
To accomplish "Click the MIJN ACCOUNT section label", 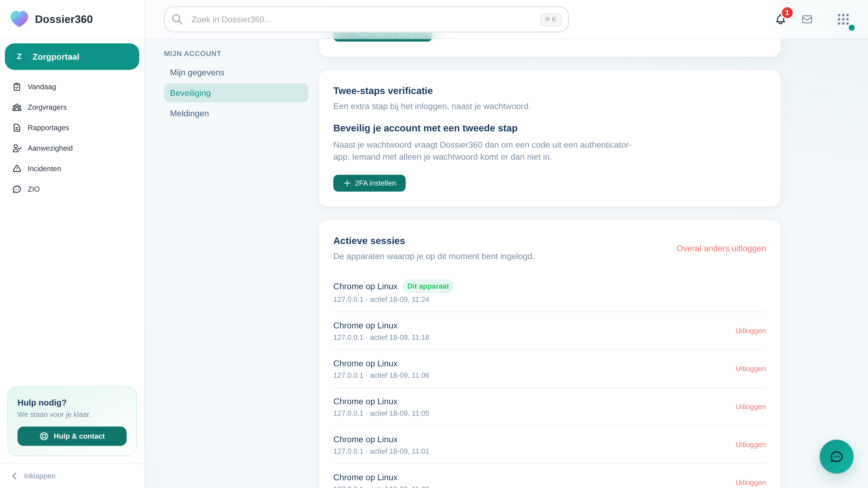I will point(192,54).
